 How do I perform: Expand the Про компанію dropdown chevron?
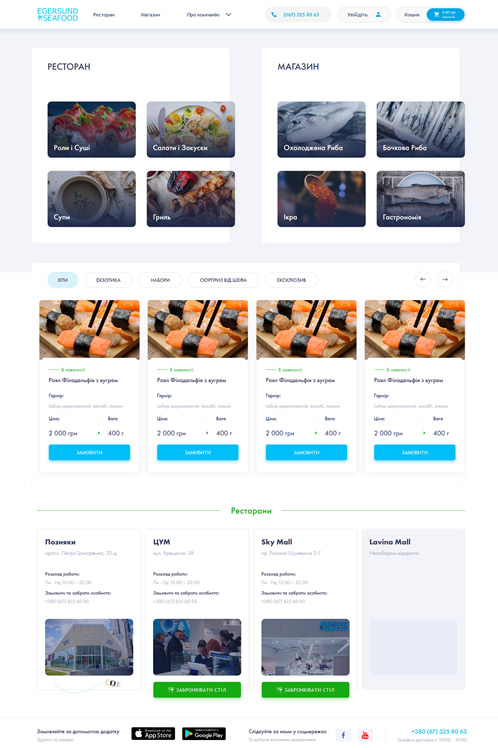(x=228, y=14)
